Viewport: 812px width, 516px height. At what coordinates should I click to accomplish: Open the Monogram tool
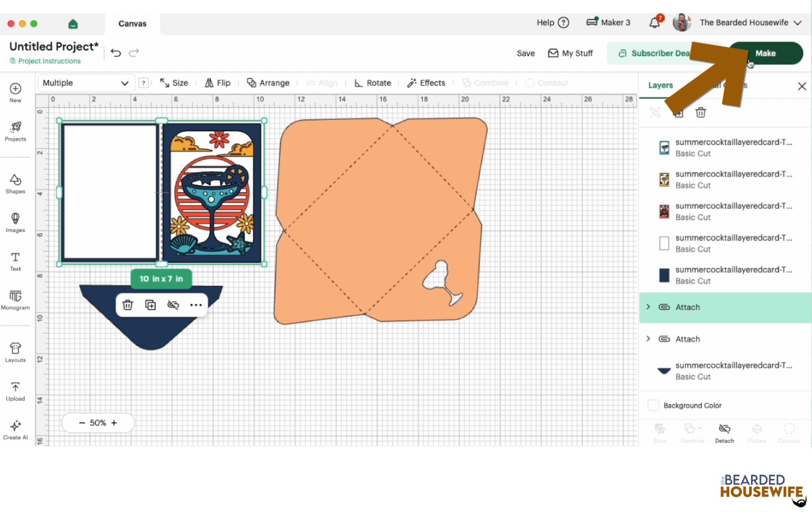tap(15, 300)
